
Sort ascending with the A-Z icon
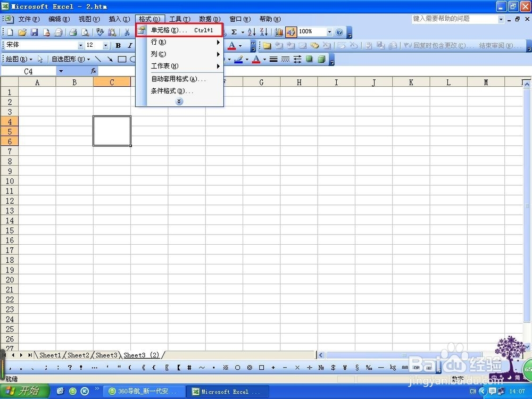click(x=252, y=32)
